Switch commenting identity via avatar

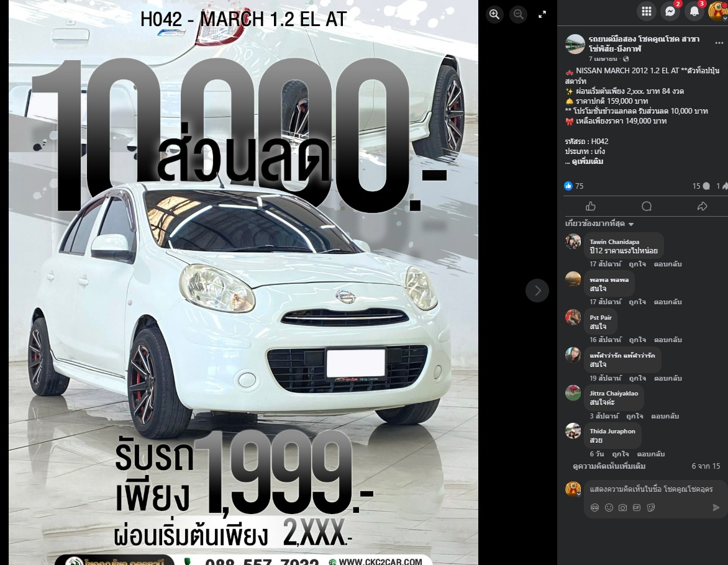tap(573, 489)
